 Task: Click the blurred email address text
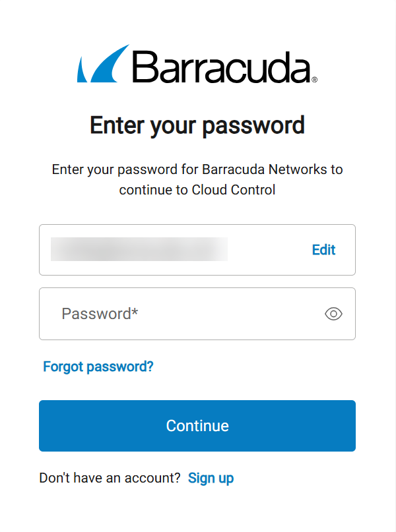coord(139,250)
